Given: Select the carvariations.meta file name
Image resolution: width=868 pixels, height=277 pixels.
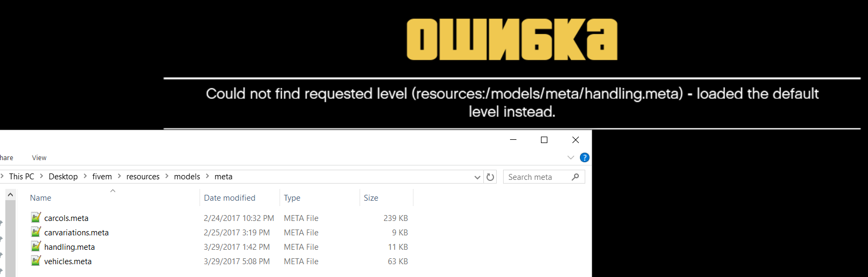Looking at the screenshot, I should click(76, 232).
